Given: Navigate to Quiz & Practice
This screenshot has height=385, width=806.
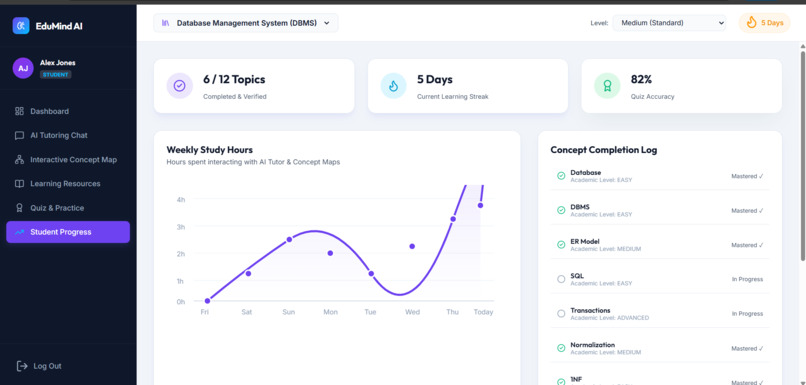Looking at the screenshot, I should click(x=68, y=208).
